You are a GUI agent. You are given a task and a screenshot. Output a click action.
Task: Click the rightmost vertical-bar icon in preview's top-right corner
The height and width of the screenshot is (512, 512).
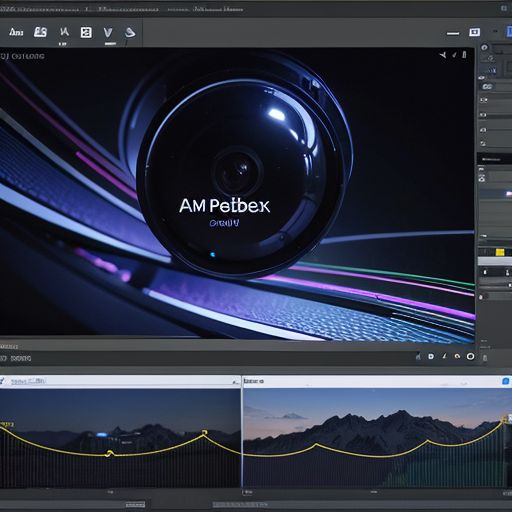(464, 55)
